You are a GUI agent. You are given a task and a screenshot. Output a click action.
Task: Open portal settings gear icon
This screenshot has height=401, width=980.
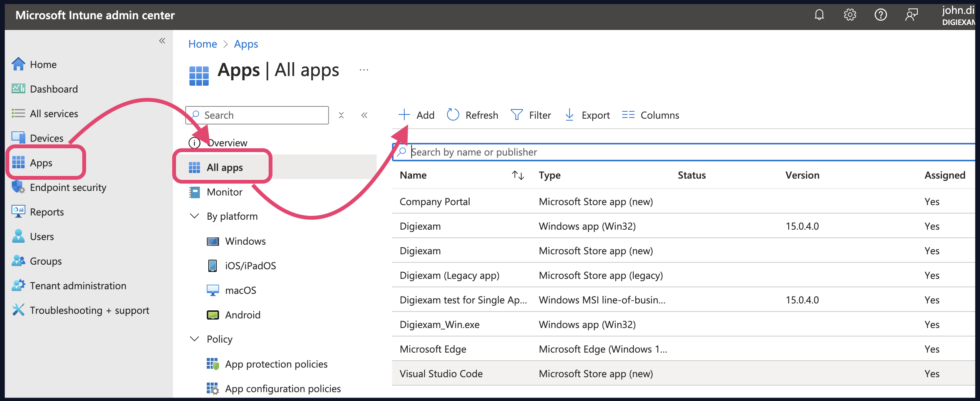coord(850,15)
